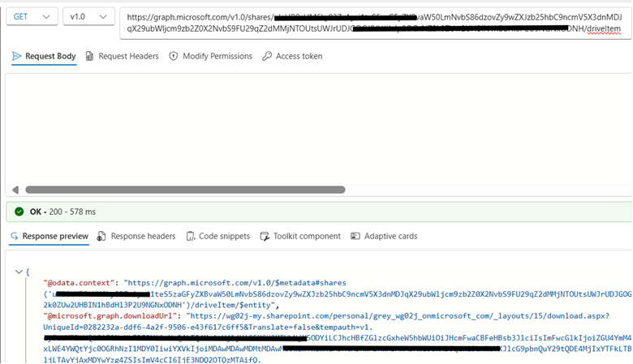The height and width of the screenshot is (364, 633).
Task: Click the "@odata.context" key in response
Action: [79, 283]
